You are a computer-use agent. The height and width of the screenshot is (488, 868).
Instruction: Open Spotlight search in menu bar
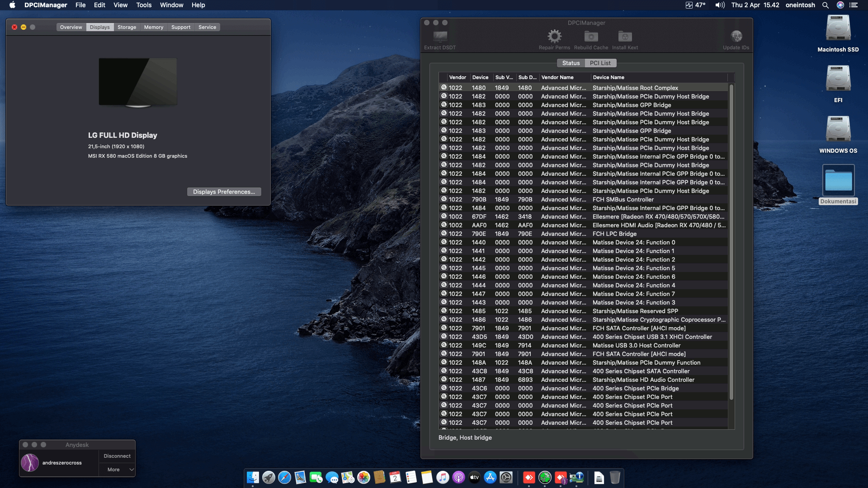[825, 5]
